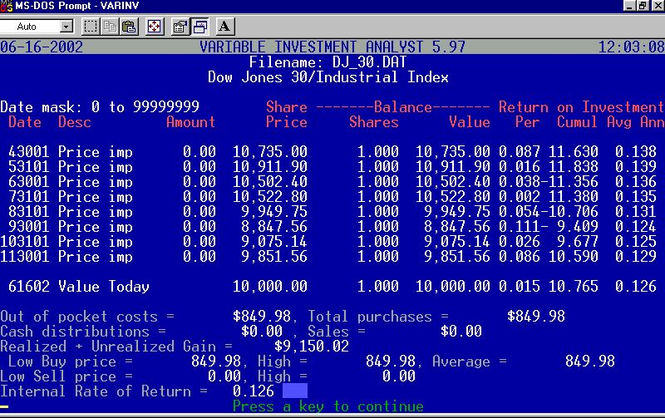This screenshot has width=665, height=418.
Task: Click the clock time '12:03:08'
Action: pos(631,47)
